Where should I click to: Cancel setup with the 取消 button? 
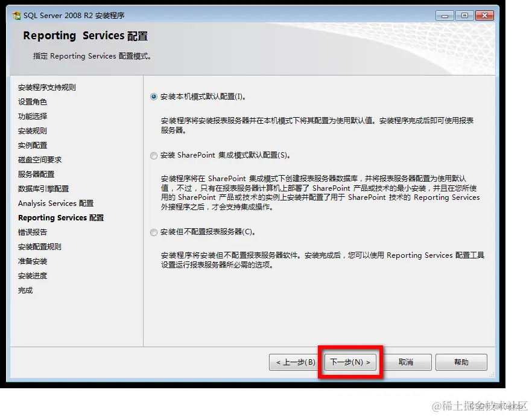click(406, 362)
